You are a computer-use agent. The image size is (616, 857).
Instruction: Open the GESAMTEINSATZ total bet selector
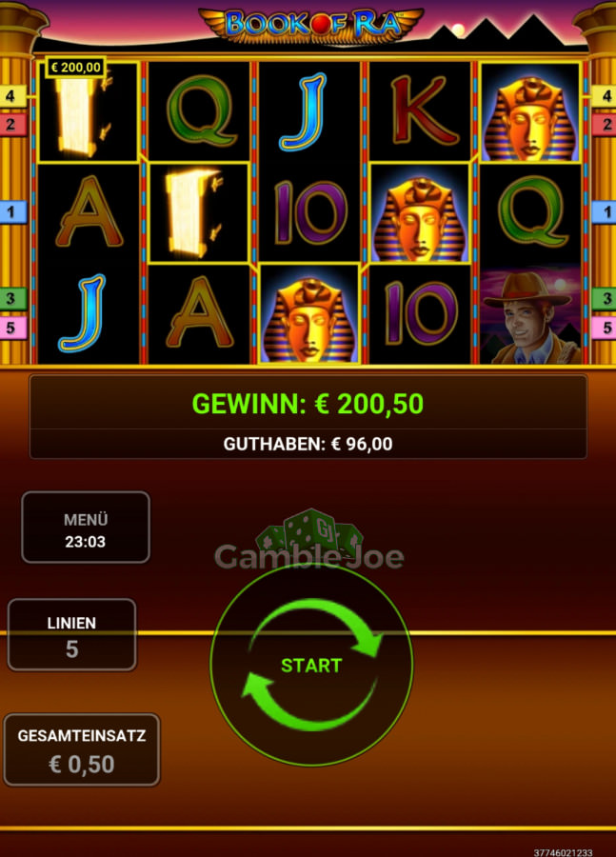click(82, 750)
